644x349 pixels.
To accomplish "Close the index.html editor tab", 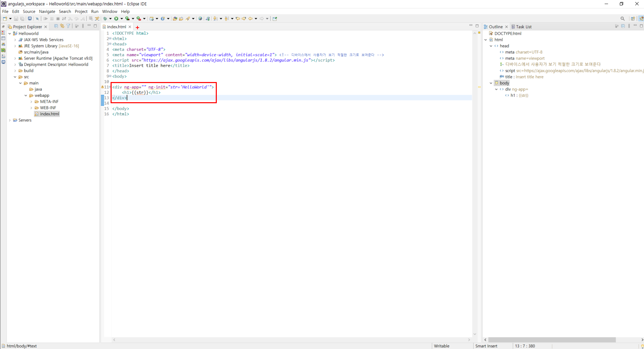I will click(x=130, y=27).
